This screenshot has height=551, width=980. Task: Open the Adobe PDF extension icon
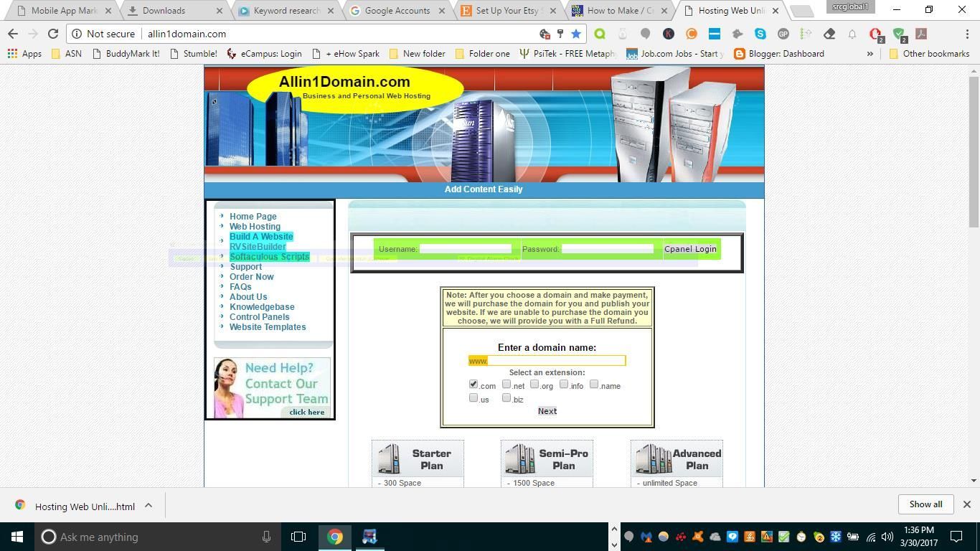pos(921,34)
